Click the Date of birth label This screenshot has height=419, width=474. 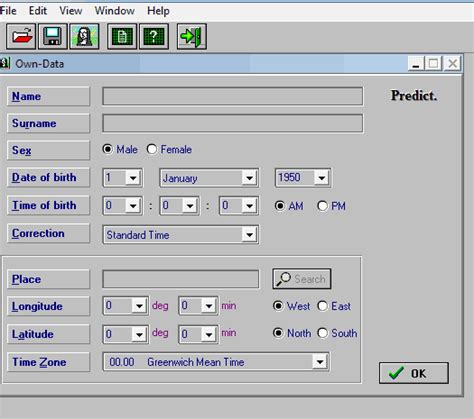click(49, 177)
